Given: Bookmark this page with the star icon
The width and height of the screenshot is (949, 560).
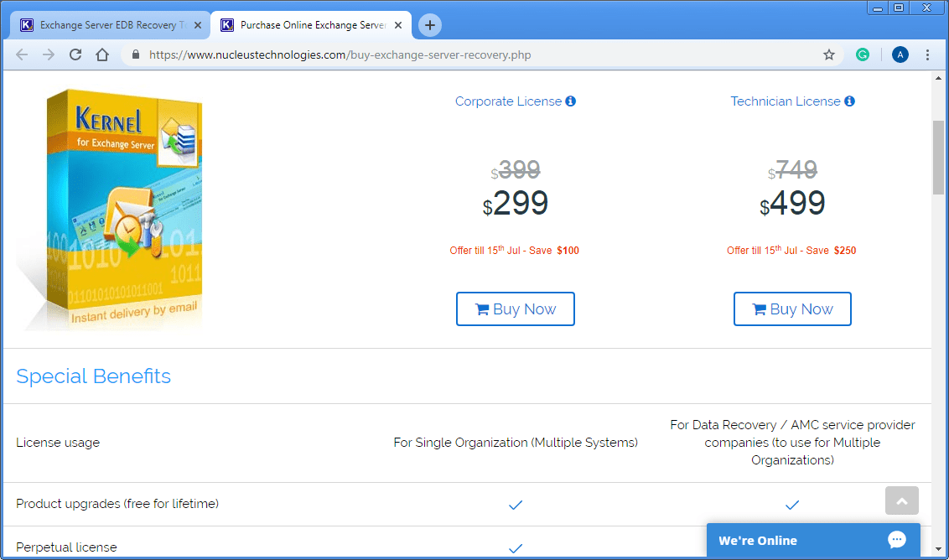Looking at the screenshot, I should [x=829, y=54].
